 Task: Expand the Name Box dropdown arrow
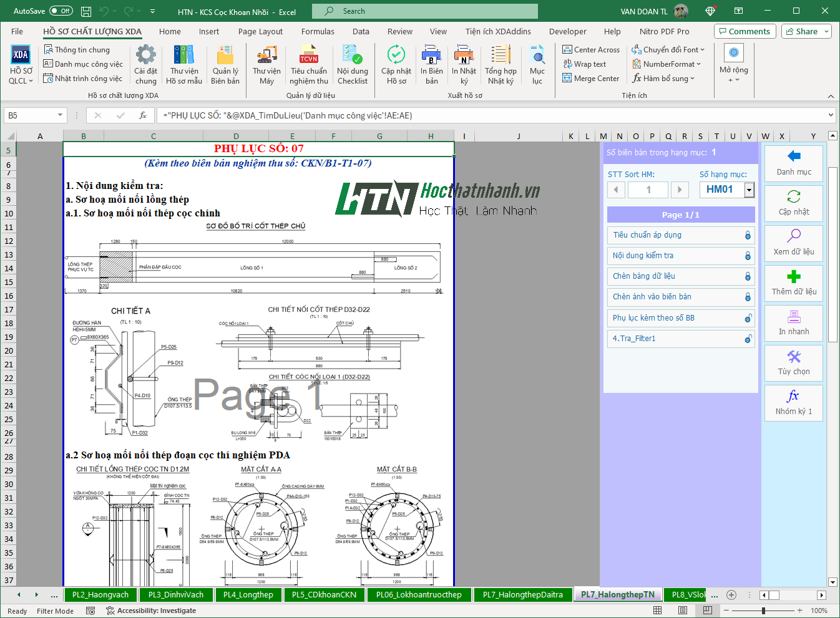60,115
